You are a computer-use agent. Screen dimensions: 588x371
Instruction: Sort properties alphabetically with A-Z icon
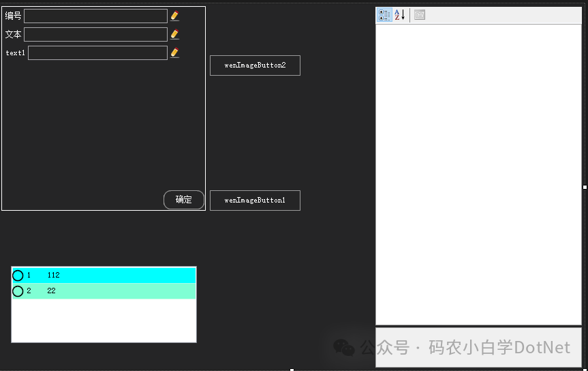[400, 15]
